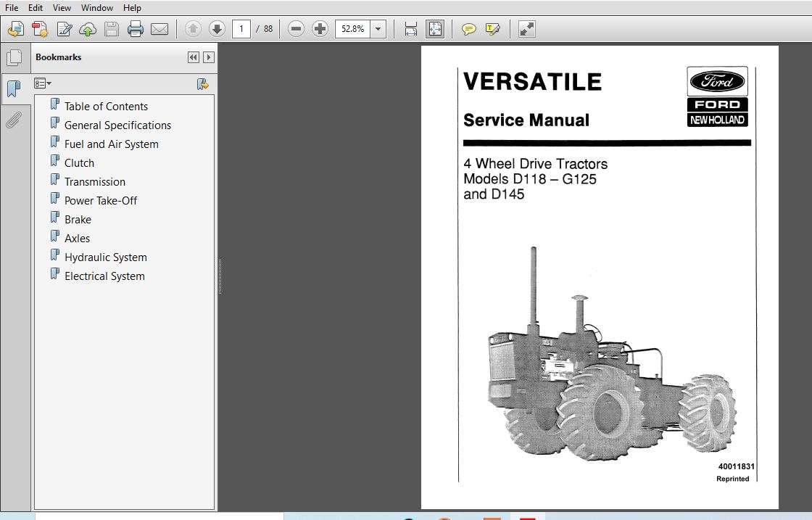Viewport: 812px width, 520px height.
Task: Select the highlight text tool
Action: click(x=492, y=29)
